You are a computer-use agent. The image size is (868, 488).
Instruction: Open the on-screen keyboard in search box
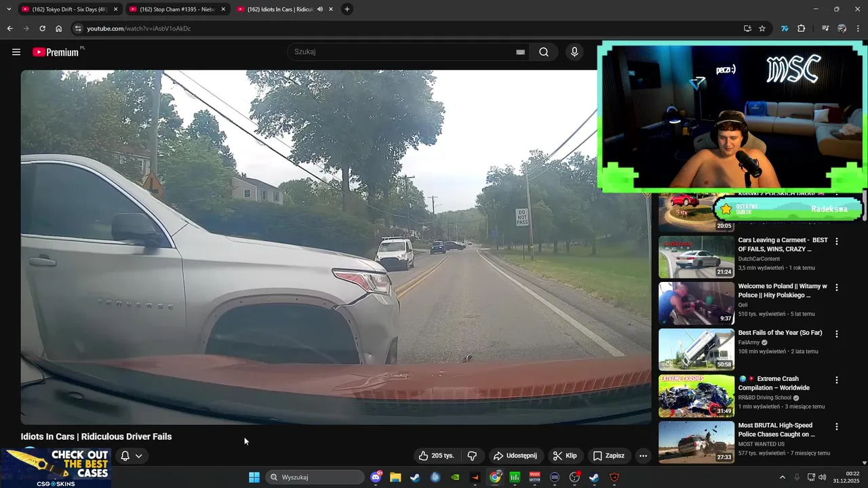520,52
